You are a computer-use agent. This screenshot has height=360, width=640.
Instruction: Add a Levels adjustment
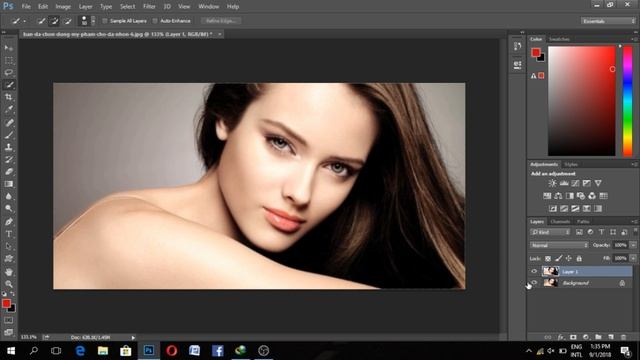coord(564,183)
